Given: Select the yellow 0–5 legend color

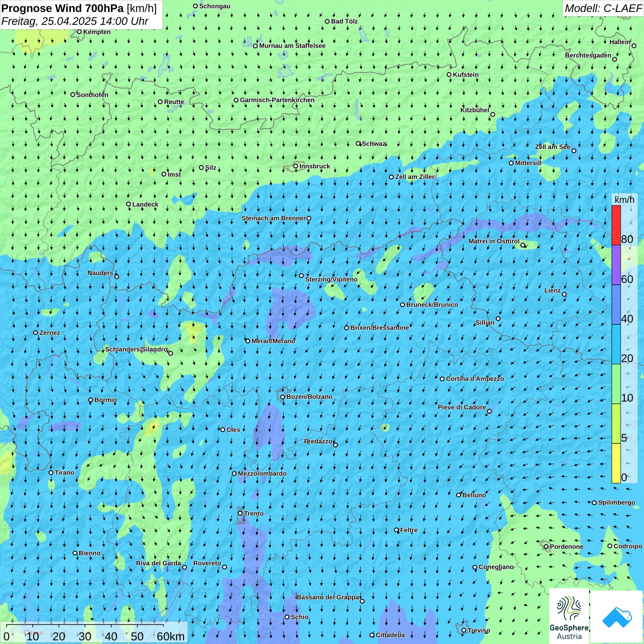Looking at the screenshot, I should tap(616, 463).
